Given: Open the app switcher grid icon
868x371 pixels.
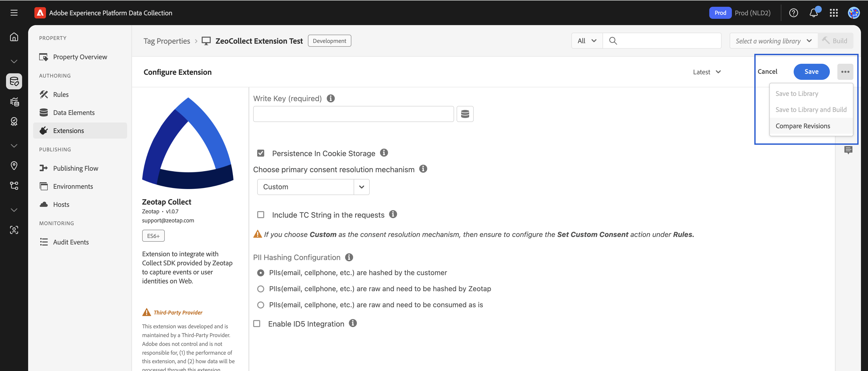Looking at the screenshot, I should pos(834,13).
